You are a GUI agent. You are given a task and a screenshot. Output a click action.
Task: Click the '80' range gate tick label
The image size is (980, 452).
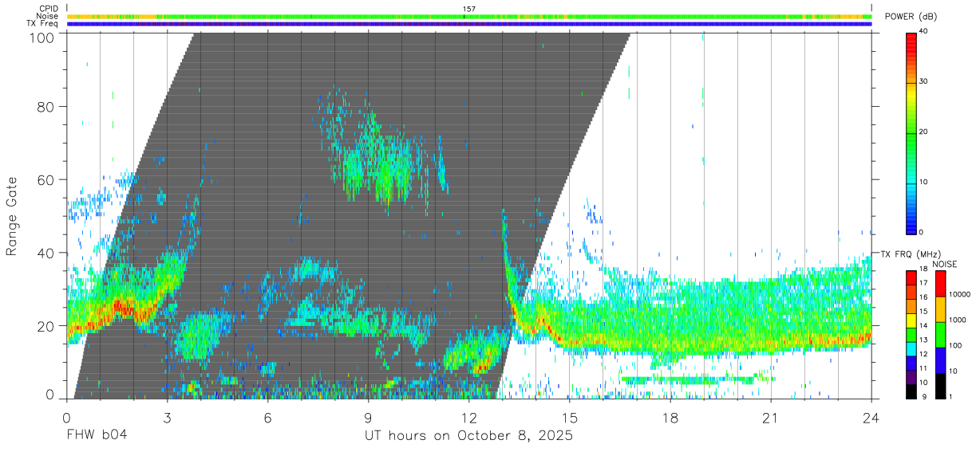coord(45,107)
